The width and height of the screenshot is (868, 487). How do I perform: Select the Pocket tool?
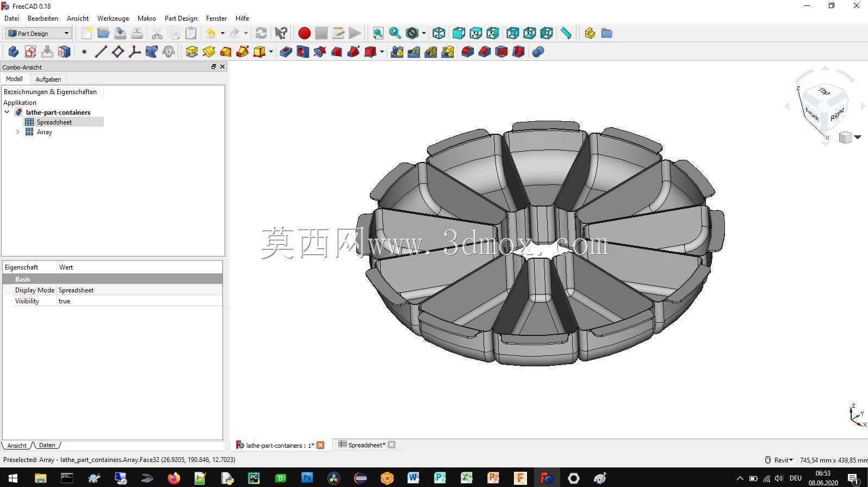tap(286, 52)
